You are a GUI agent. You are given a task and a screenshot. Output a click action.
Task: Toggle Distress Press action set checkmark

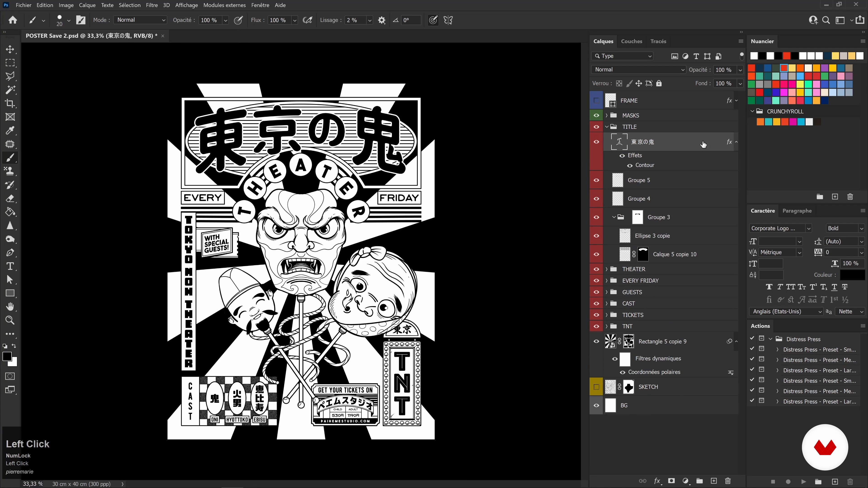point(752,338)
